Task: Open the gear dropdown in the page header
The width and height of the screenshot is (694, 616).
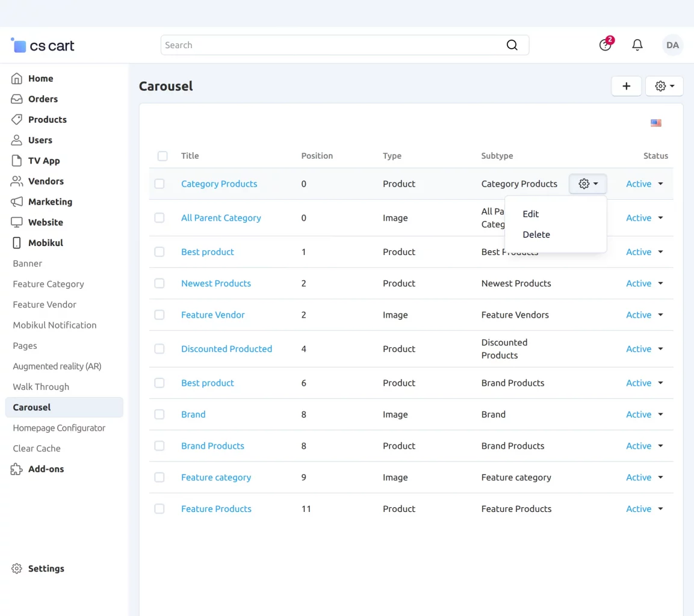Action: click(664, 85)
